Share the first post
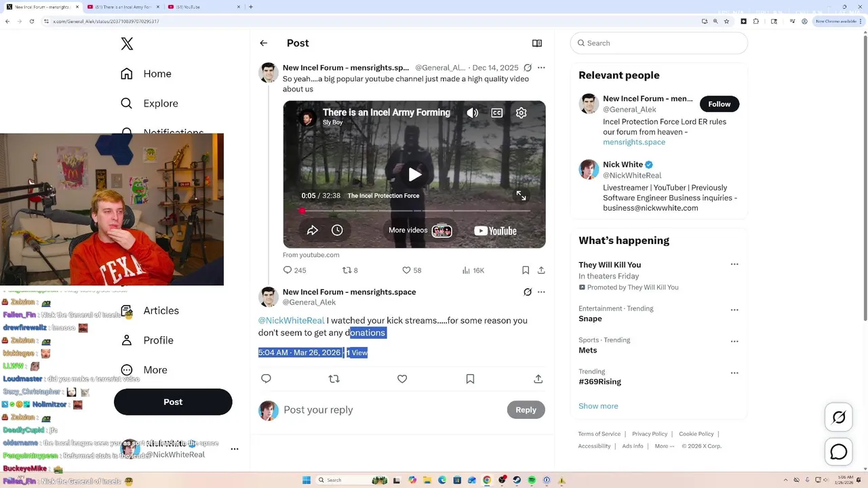 [541, 270]
